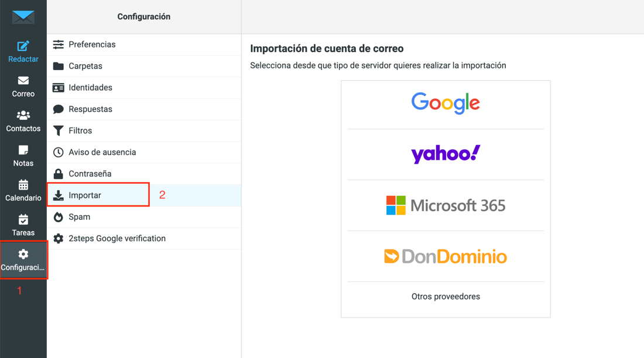644x358 pixels.
Task: Open Calendario icon in sidebar
Action: (x=23, y=185)
